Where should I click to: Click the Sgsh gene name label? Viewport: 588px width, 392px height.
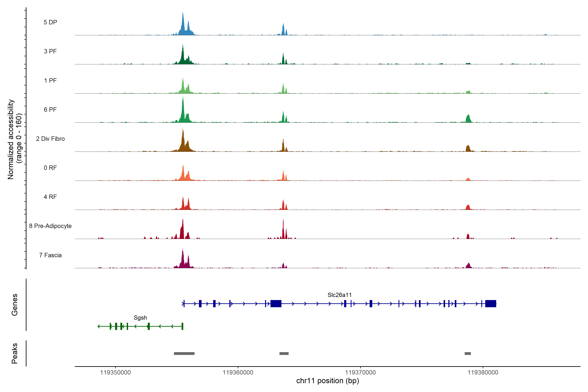point(140,318)
